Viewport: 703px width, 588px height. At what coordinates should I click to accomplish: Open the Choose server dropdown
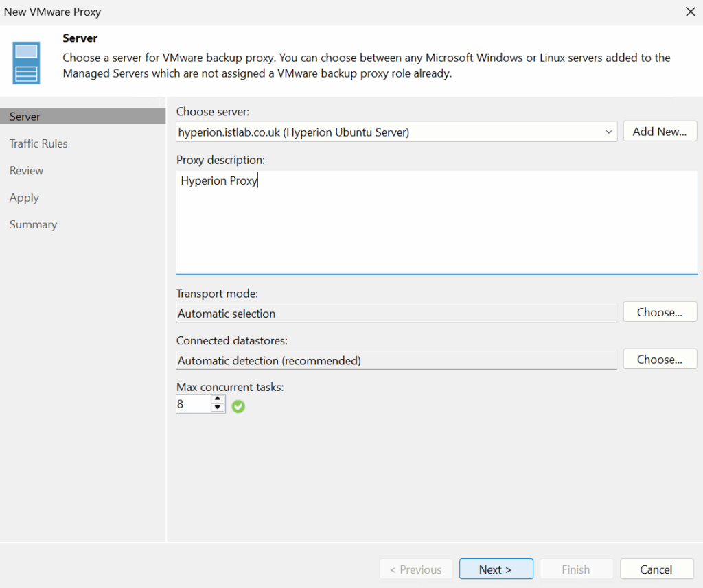point(608,132)
